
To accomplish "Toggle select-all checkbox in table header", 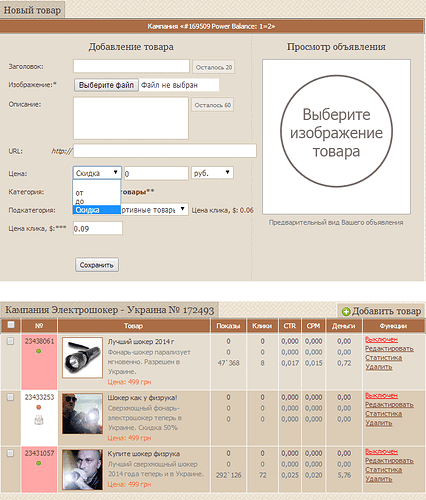I will (11, 325).
